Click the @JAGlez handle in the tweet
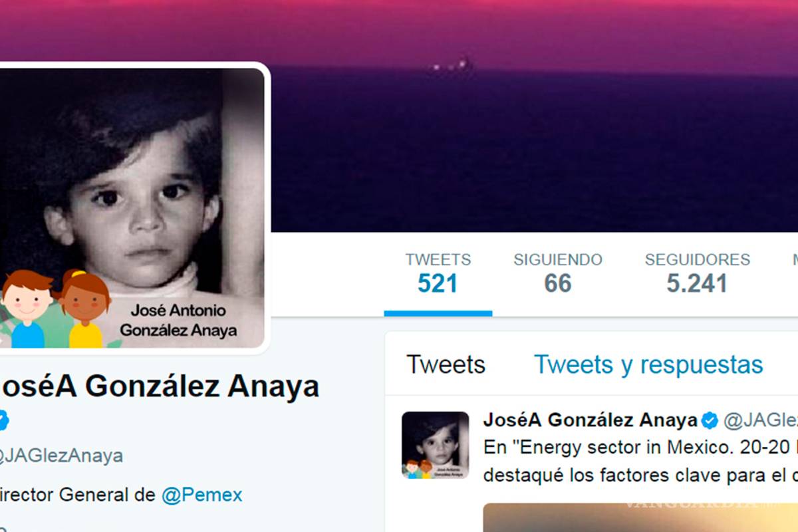This screenshot has height=532, width=798. [760, 420]
